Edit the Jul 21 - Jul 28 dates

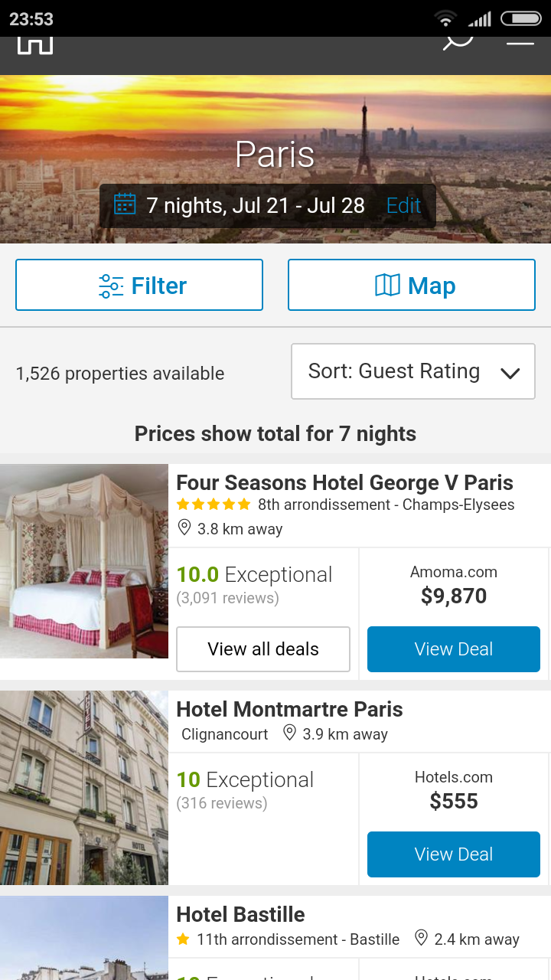coord(403,205)
